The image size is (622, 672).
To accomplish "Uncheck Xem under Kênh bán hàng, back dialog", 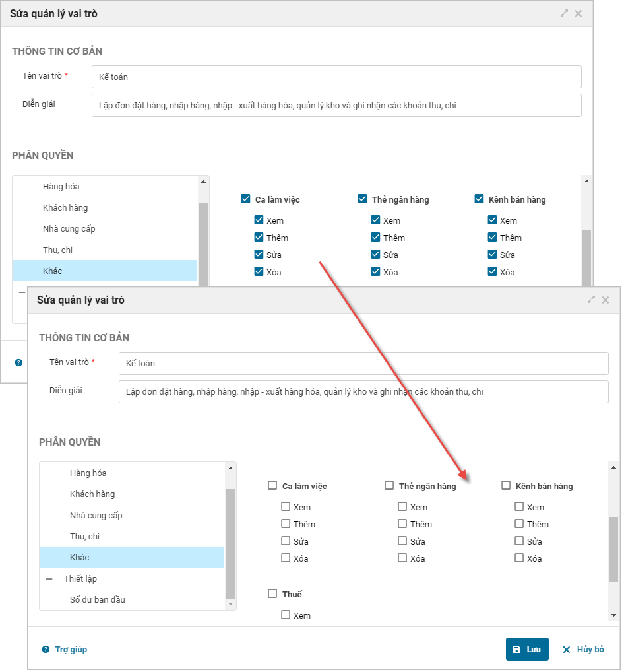I will coord(493,220).
